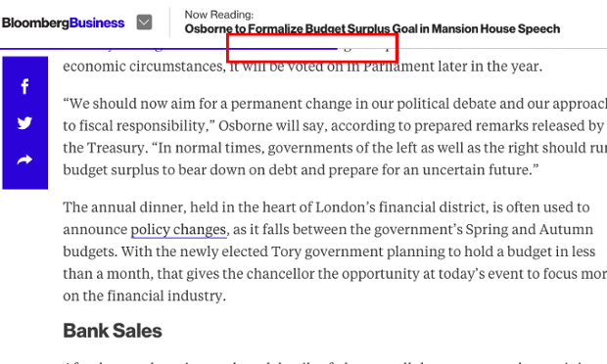
Task: Open the Osborne Budget Surplus headline
Action: click(x=372, y=28)
